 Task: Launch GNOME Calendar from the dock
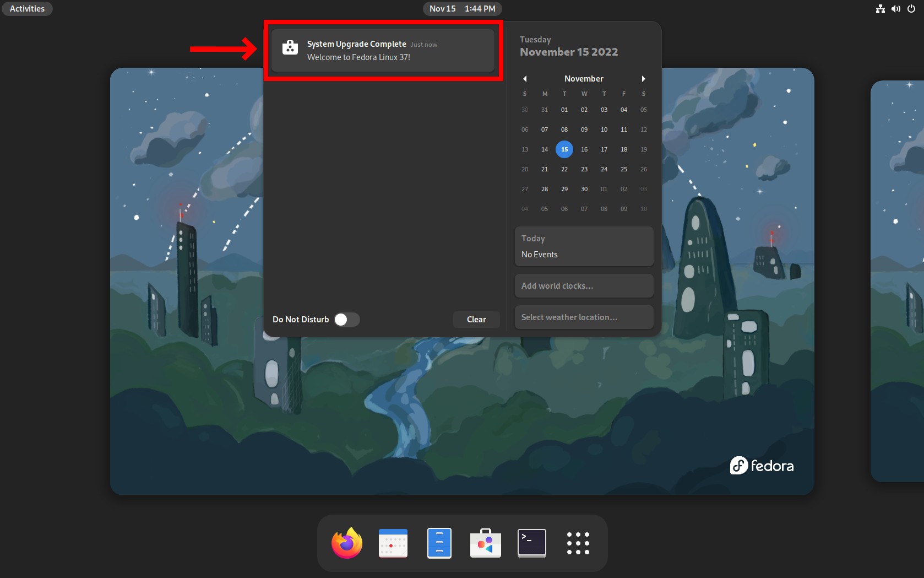click(x=393, y=543)
